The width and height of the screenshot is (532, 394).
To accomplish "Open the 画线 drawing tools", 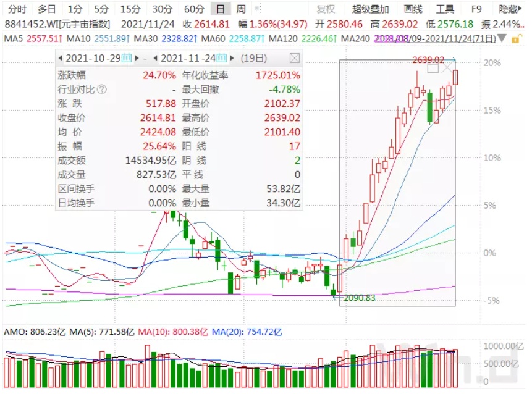I will point(413,9).
